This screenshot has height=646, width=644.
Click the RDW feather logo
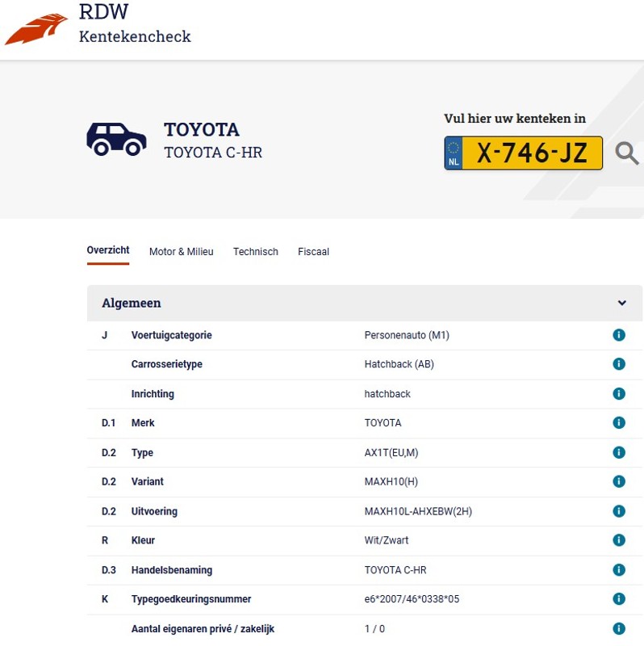[x=36, y=29]
